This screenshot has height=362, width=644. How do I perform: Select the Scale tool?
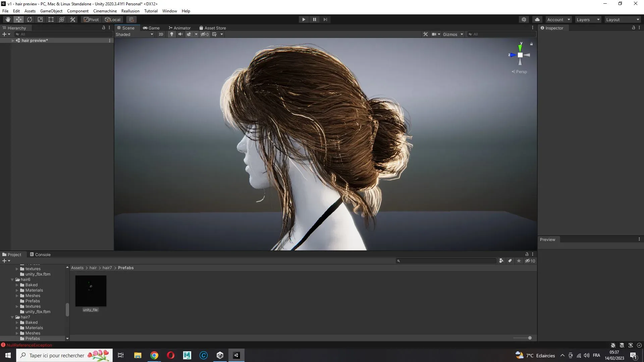pos(40,19)
